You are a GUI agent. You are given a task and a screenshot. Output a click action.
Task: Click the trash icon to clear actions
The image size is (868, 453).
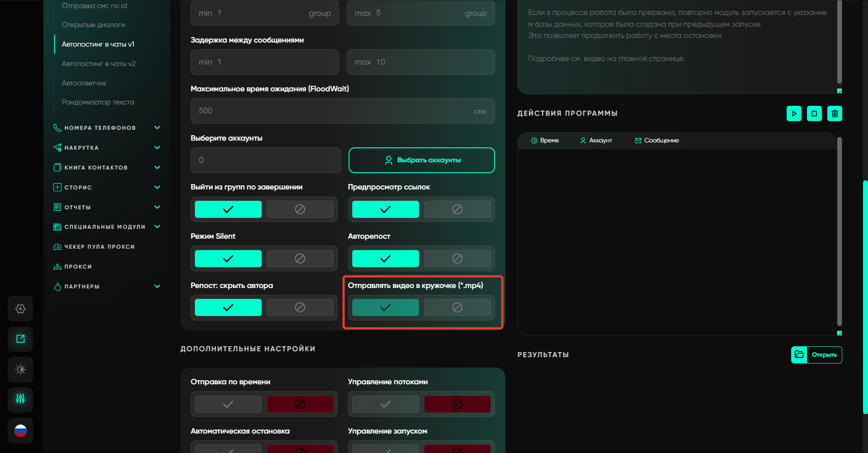pos(835,113)
